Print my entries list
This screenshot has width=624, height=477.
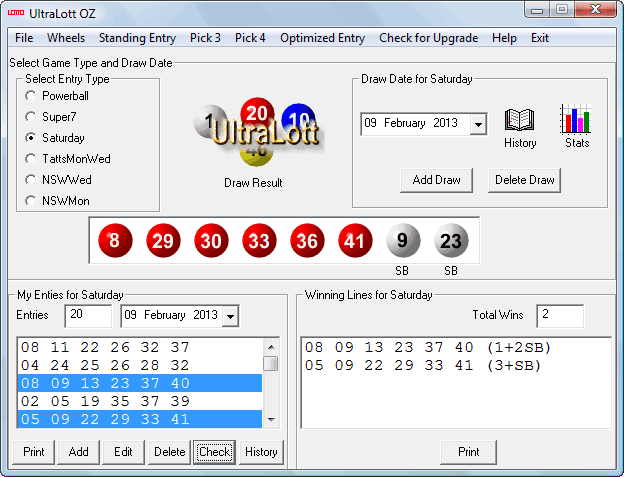(33, 452)
